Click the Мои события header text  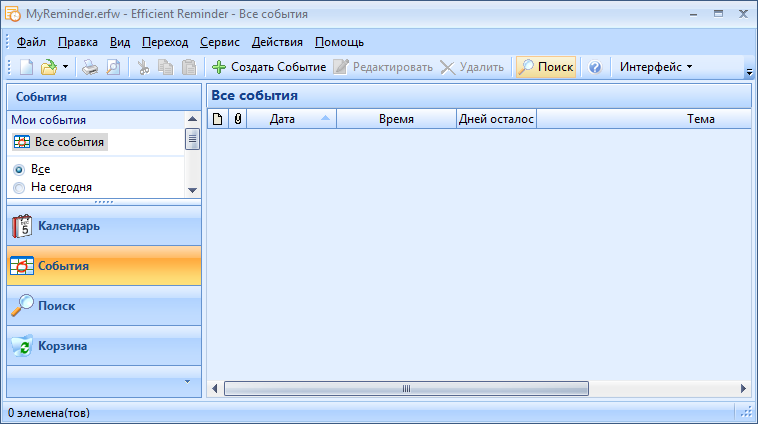tap(48, 120)
